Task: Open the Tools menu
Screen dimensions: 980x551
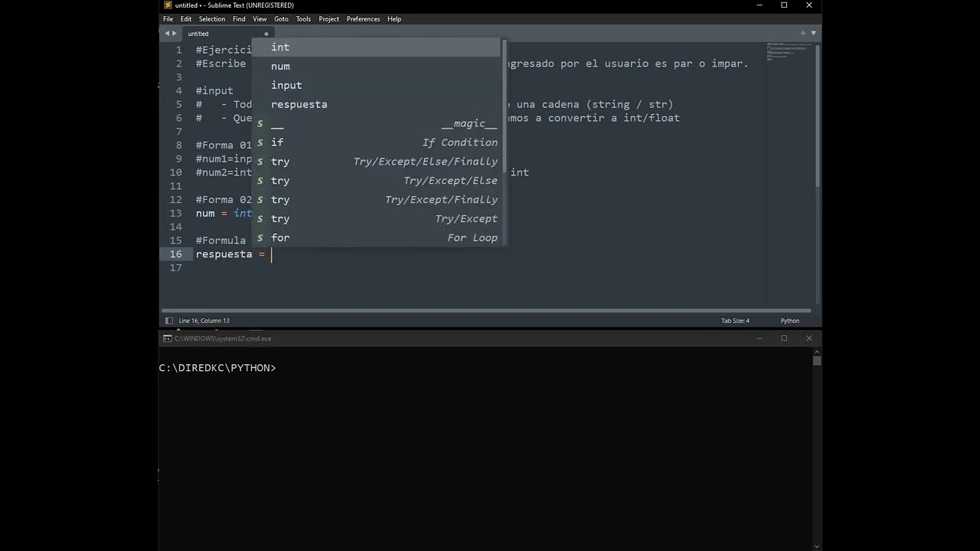Action: point(303,19)
